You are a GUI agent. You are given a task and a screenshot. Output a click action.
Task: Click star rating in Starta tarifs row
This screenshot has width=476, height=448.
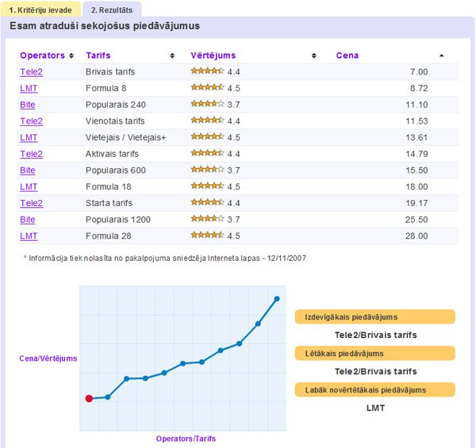pos(207,203)
